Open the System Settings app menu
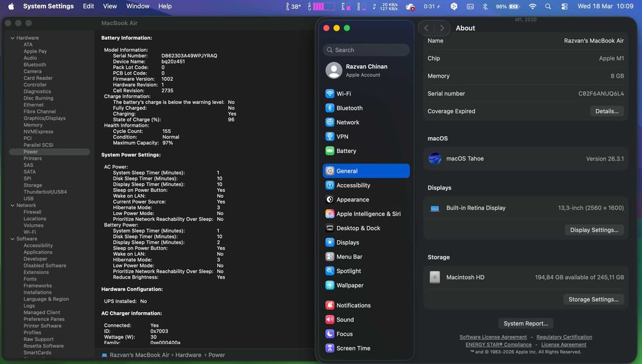The height and width of the screenshot is (364, 642). pos(48,6)
